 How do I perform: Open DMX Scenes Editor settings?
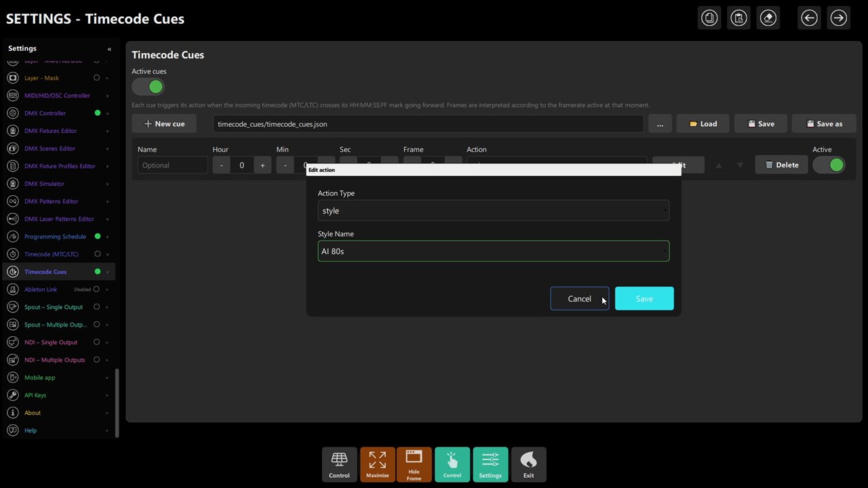coord(50,148)
